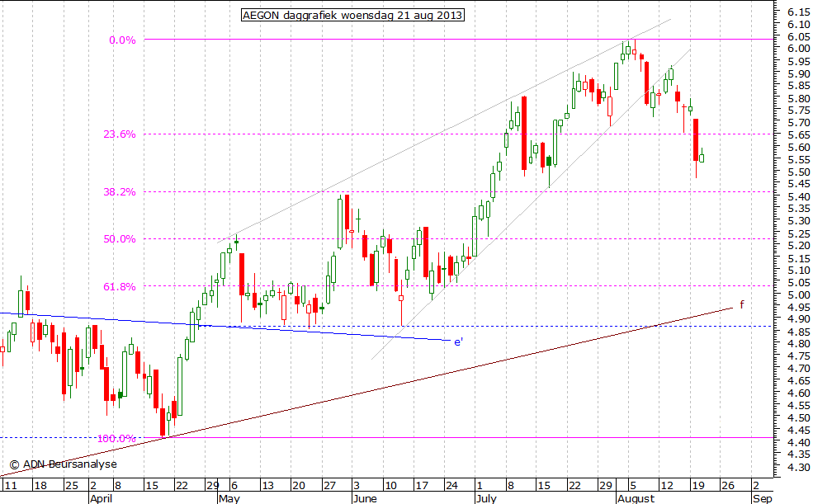Click the Sep month label on the time axis

point(763,498)
